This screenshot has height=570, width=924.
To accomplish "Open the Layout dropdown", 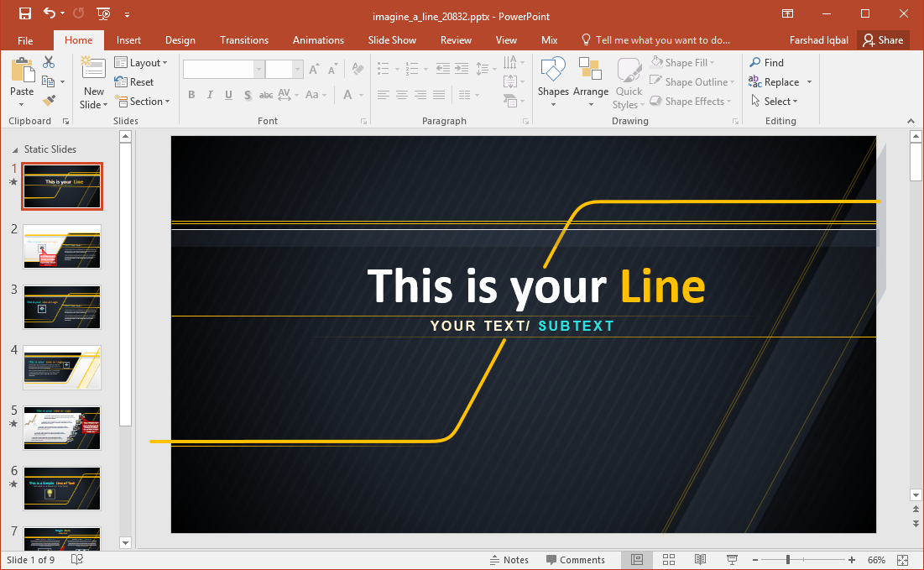I will coord(141,62).
